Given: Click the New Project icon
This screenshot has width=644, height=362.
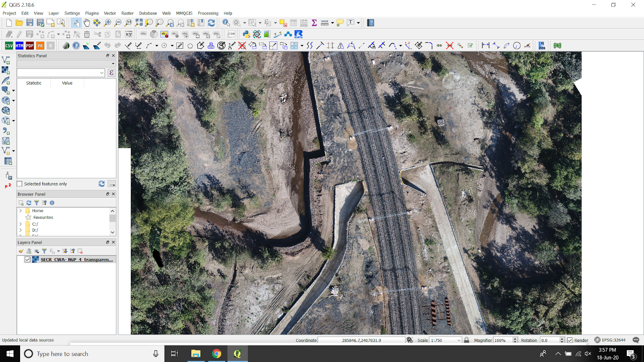Looking at the screenshot, I should point(9,23).
